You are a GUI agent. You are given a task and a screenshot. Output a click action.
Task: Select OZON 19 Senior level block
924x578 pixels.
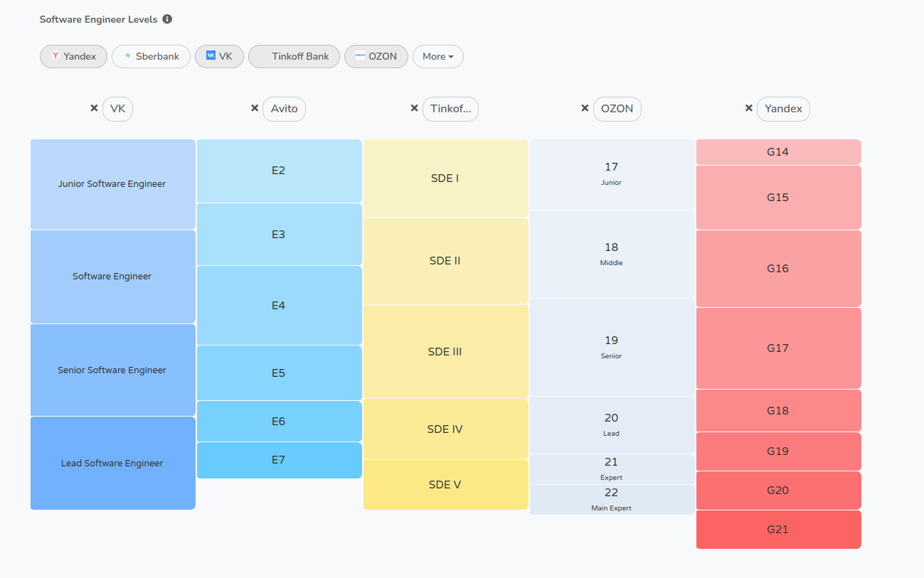pyautogui.click(x=612, y=347)
